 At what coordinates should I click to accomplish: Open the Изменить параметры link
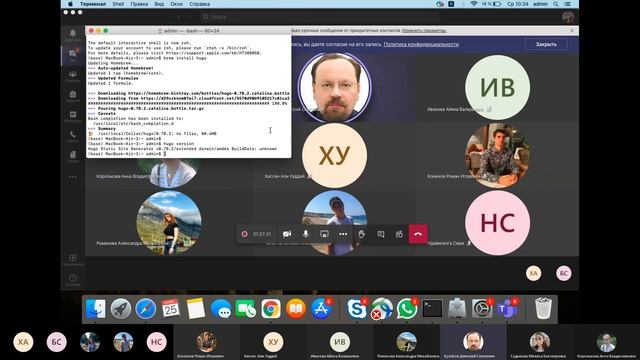click(x=424, y=31)
